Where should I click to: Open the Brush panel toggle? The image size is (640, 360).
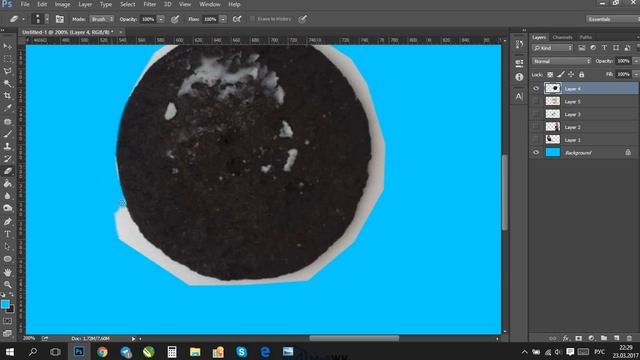[60, 19]
